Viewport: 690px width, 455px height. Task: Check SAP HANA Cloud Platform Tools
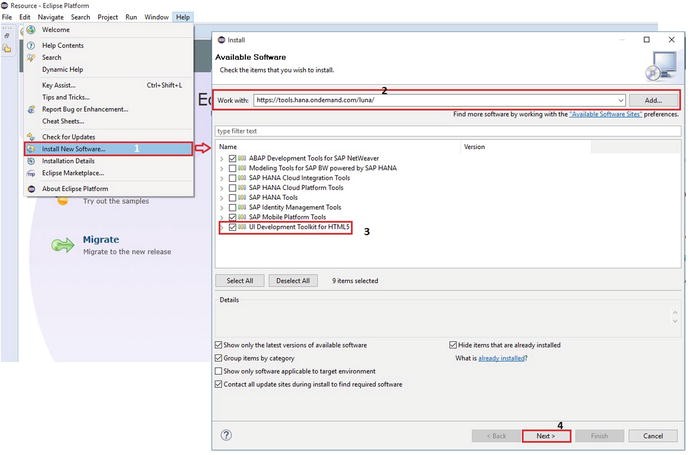pos(232,188)
